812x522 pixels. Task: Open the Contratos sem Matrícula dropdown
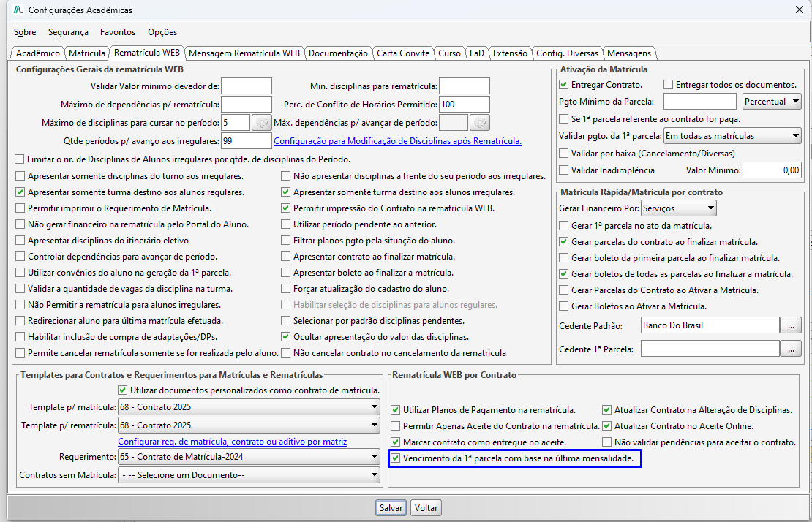pos(249,475)
